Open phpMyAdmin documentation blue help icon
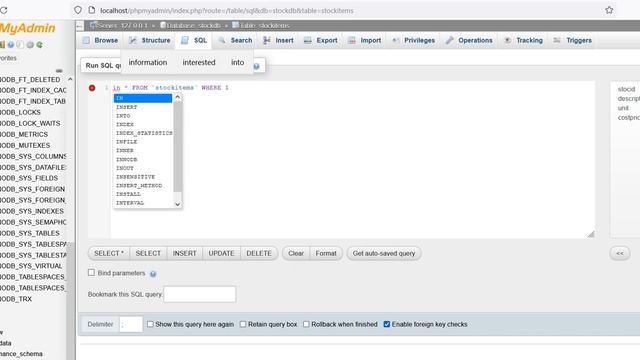Screen dimensions: 640x360 [x=11, y=45]
